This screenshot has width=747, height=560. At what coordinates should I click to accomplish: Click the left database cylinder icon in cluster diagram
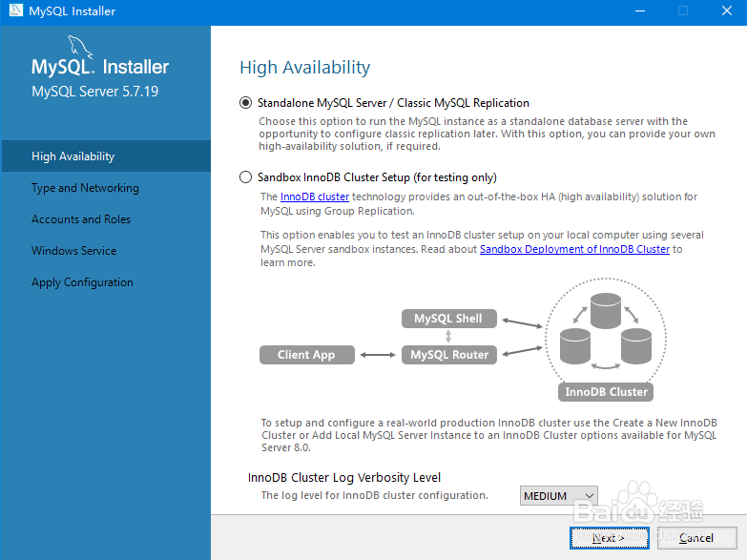click(575, 346)
